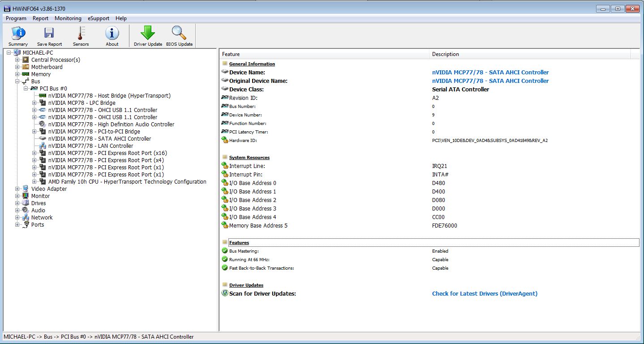
Task: Expand the PCI-to-PCI Bridge node
Action: coord(34,132)
